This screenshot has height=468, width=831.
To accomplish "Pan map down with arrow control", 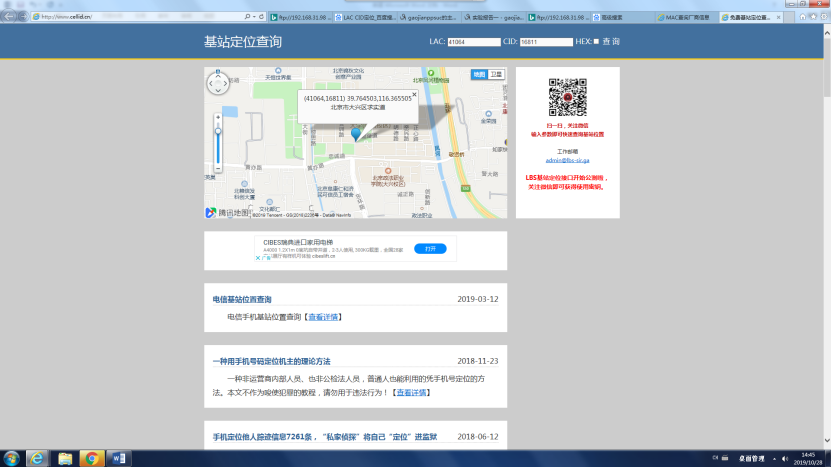I will 218,91.
